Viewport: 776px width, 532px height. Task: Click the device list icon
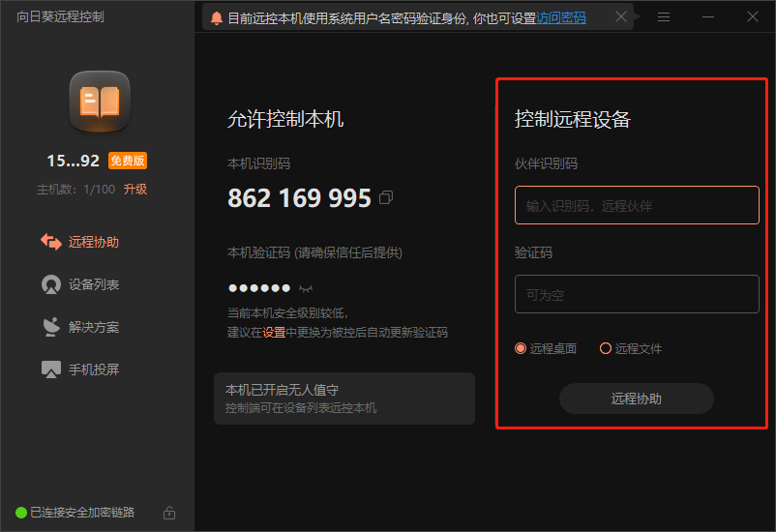pyautogui.click(x=51, y=284)
